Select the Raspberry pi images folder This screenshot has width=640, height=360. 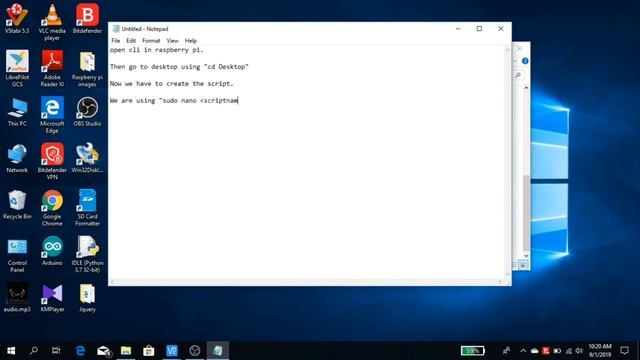coord(87,68)
